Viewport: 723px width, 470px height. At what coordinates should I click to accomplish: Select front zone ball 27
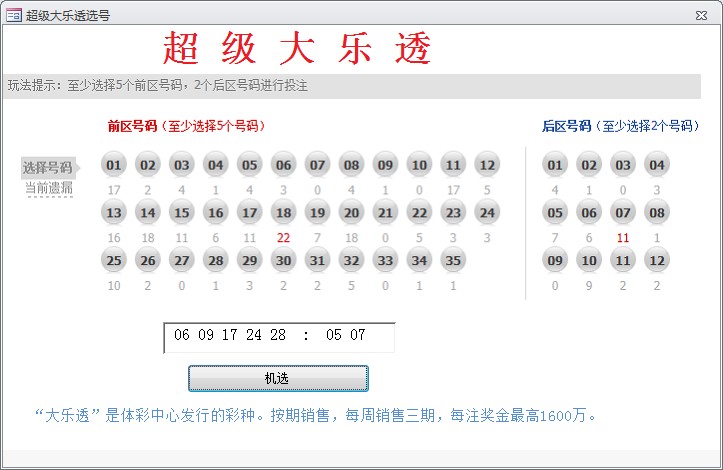click(x=182, y=260)
